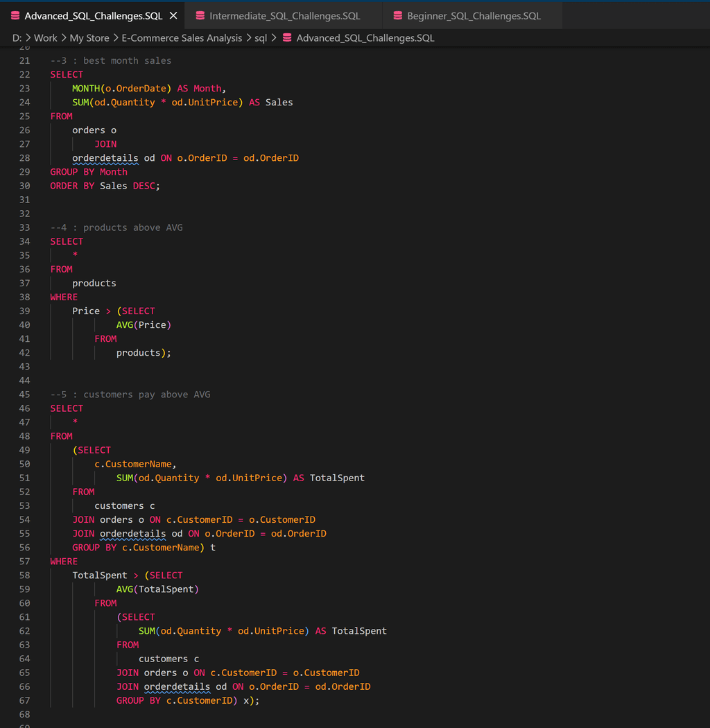This screenshot has height=728, width=710.
Task: Open the Beginner_SQL_Challenges.SQL tab
Action: coord(472,16)
